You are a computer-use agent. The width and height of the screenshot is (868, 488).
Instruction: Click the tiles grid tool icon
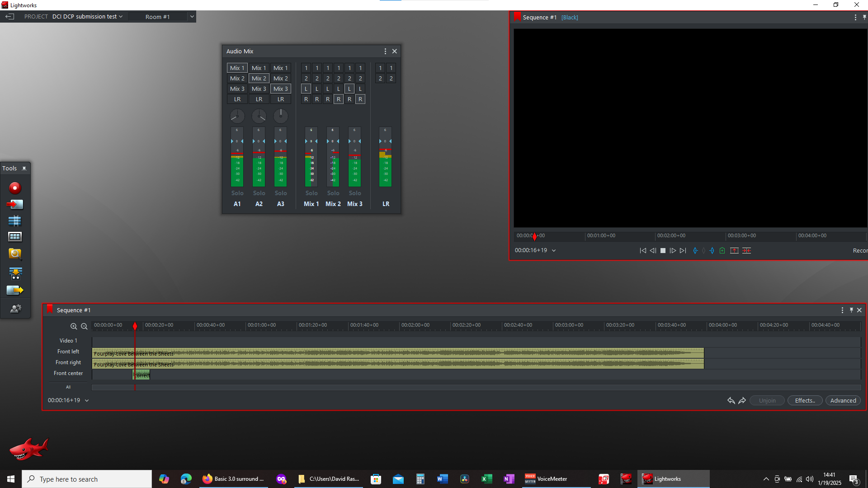(15, 237)
